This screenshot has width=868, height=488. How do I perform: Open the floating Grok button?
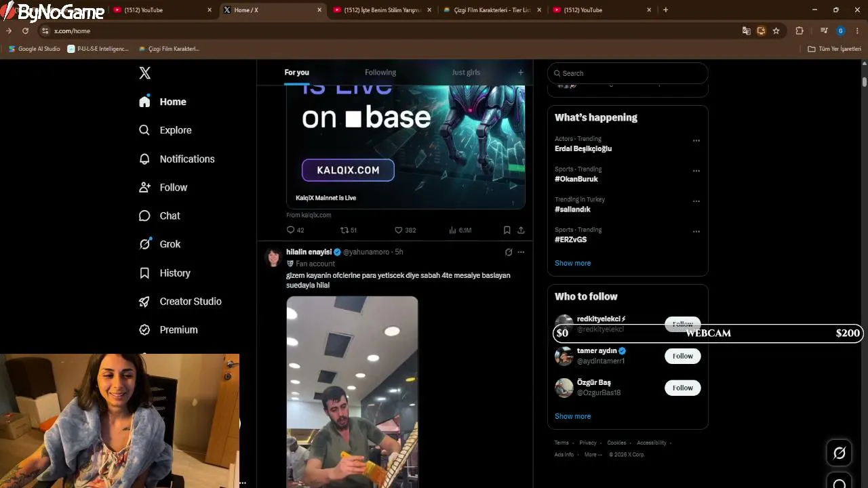pos(839,453)
